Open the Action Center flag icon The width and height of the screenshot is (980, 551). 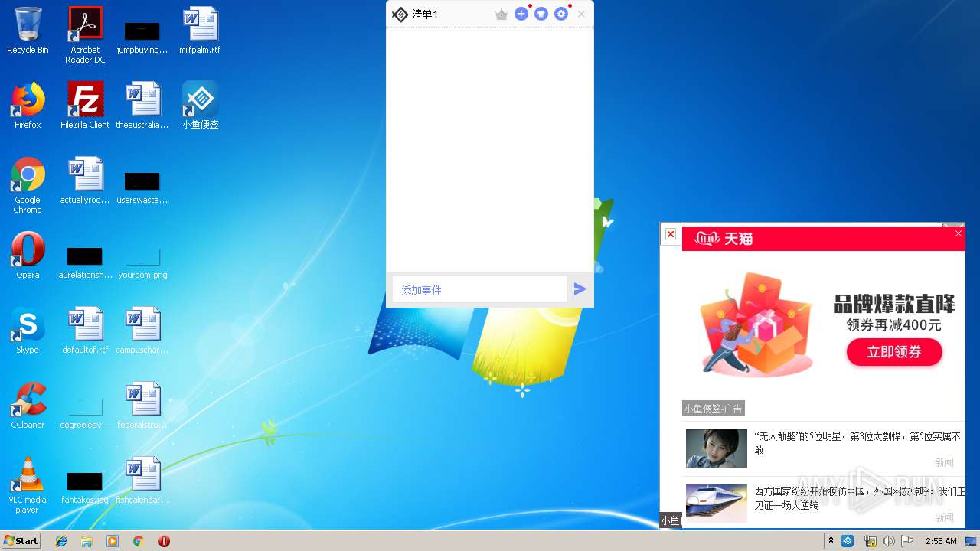[907, 541]
